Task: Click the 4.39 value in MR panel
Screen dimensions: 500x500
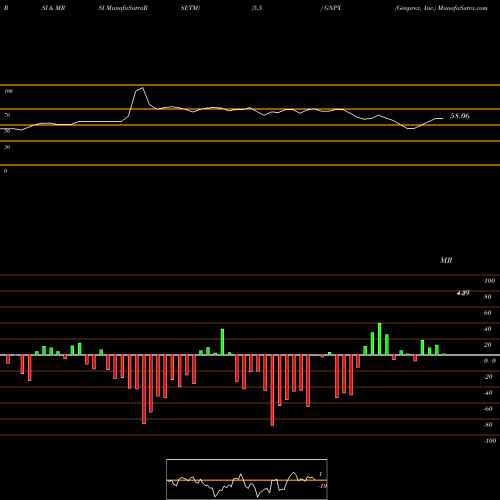Action: pyautogui.click(x=463, y=293)
